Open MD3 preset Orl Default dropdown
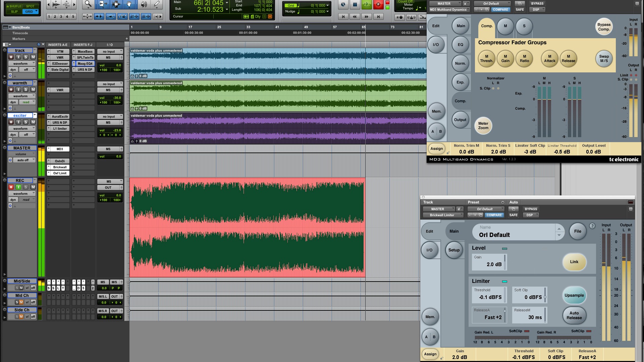Image resolution: width=644 pixels, height=362 pixels. (492, 4)
